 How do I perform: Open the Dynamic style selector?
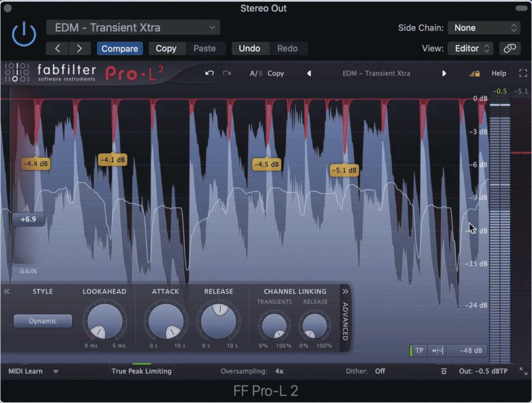tap(43, 321)
